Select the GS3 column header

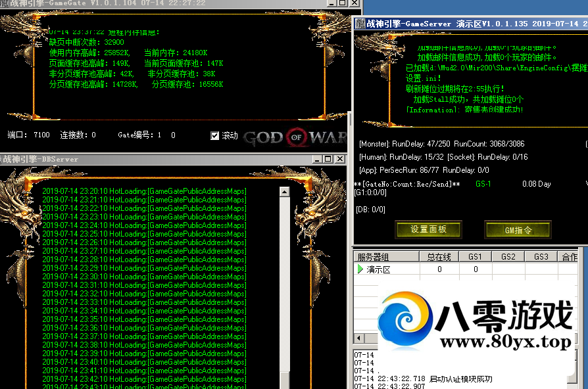[541, 257]
